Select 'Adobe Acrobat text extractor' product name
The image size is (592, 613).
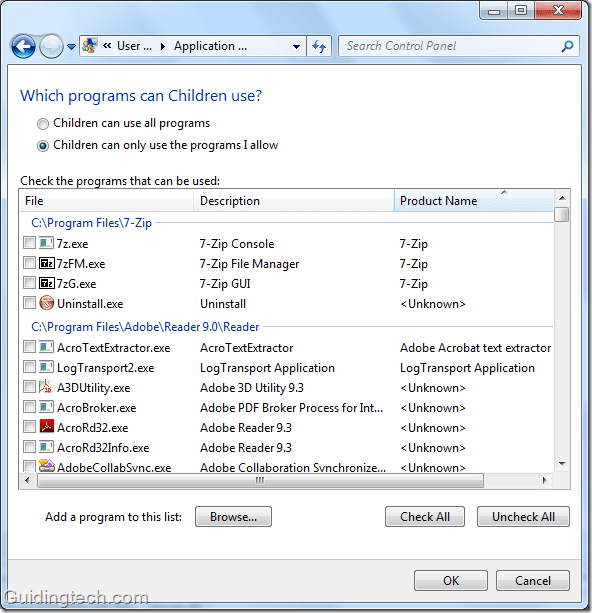(x=475, y=348)
